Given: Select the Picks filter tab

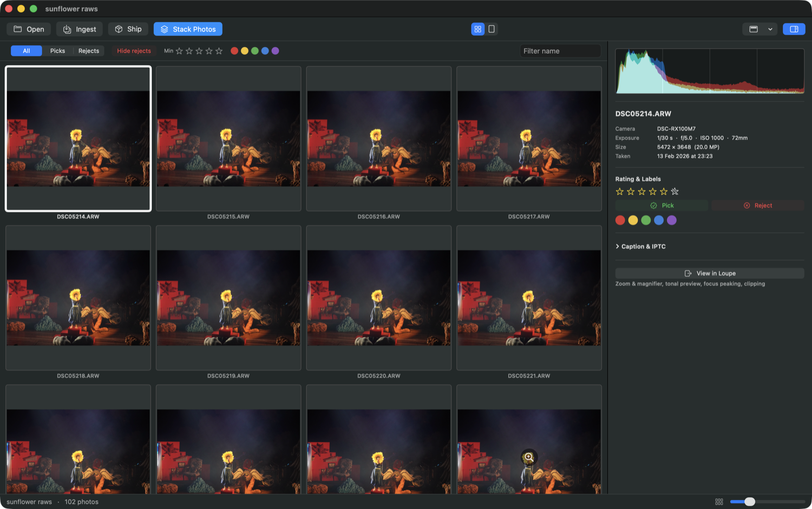Looking at the screenshot, I should (57, 51).
